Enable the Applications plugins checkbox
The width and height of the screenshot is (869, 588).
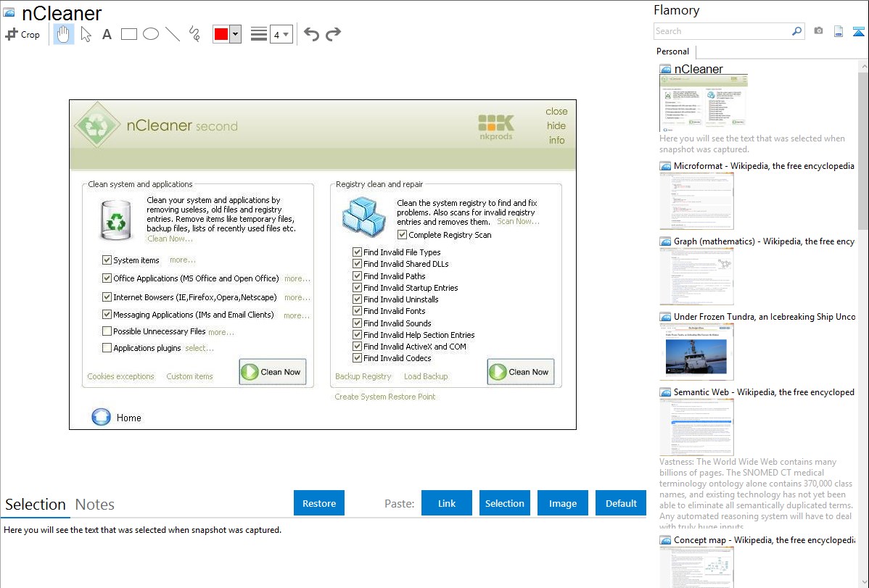(107, 347)
